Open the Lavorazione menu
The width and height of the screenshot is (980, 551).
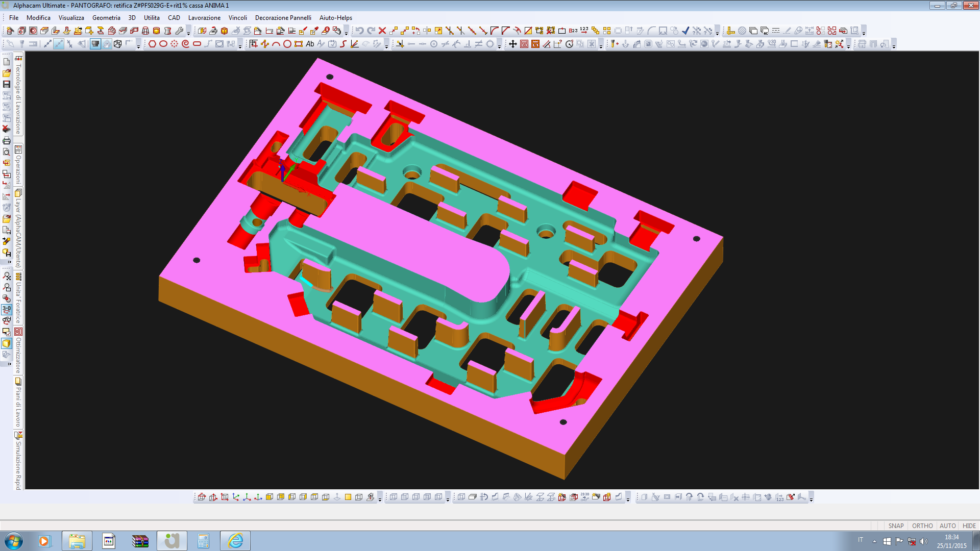tap(204, 18)
